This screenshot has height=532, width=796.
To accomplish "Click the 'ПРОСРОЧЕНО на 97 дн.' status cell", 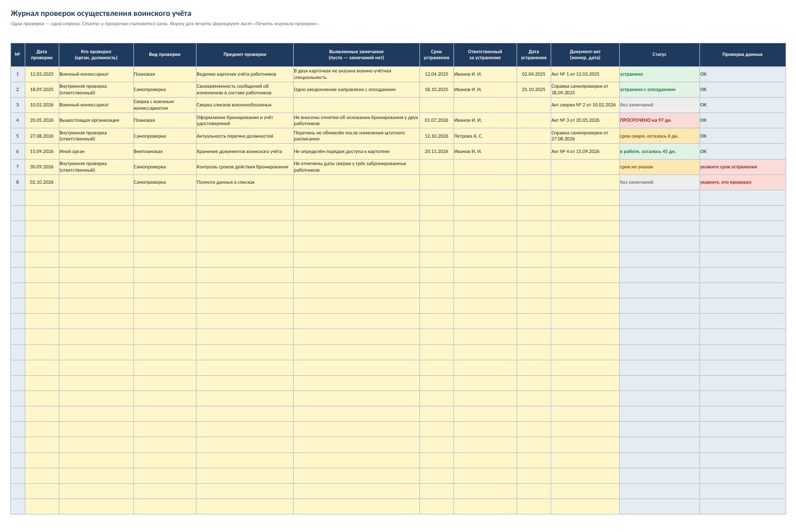I will point(659,120).
